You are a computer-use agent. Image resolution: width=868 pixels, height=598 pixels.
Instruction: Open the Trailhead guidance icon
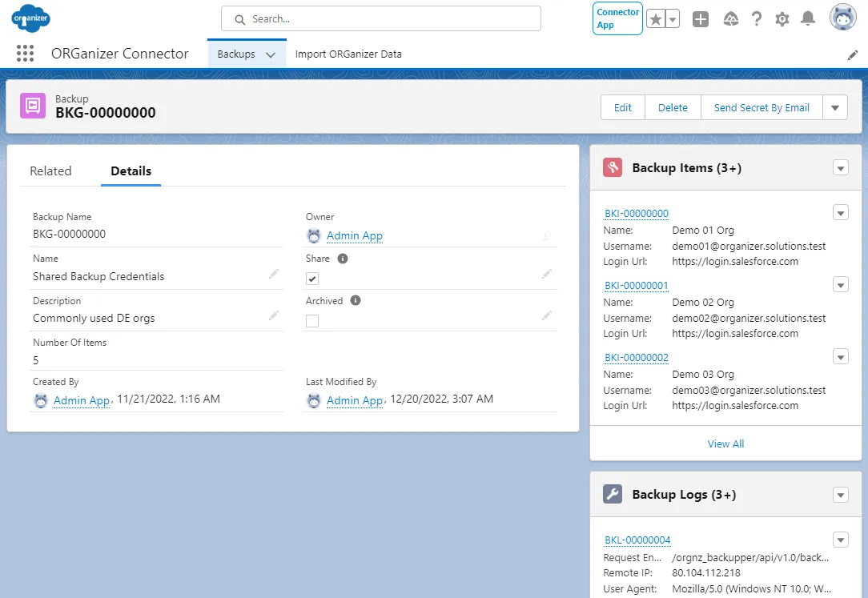coord(731,19)
